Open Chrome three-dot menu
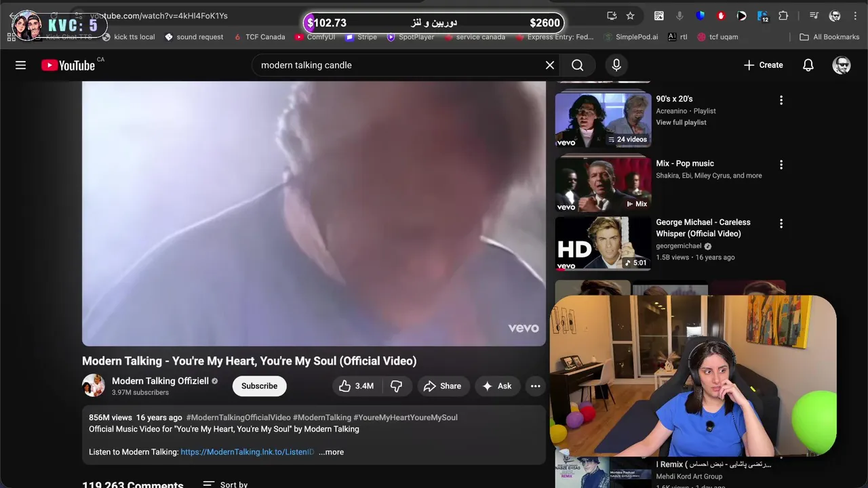The height and width of the screenshot is (488, 868). pyautogui.click(x=854, y=16)
